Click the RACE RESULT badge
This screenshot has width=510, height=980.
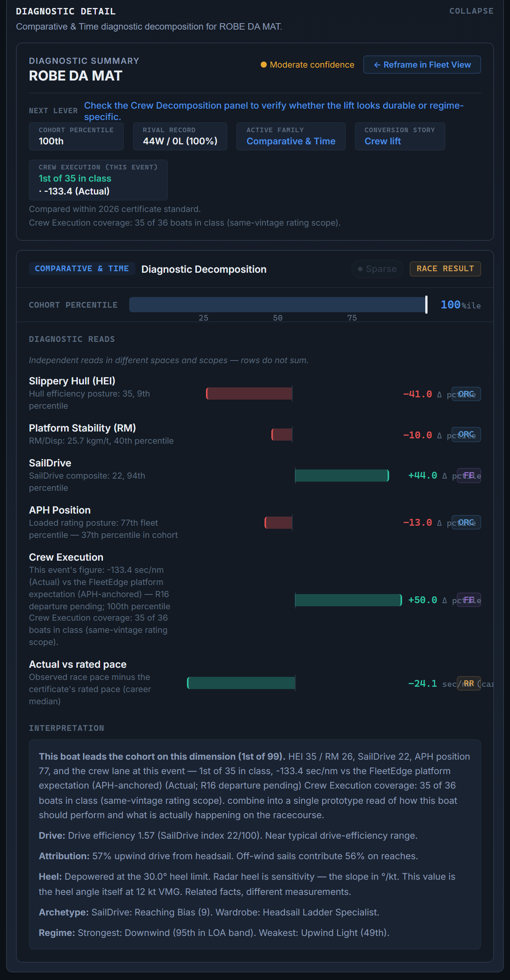(445, 269)
